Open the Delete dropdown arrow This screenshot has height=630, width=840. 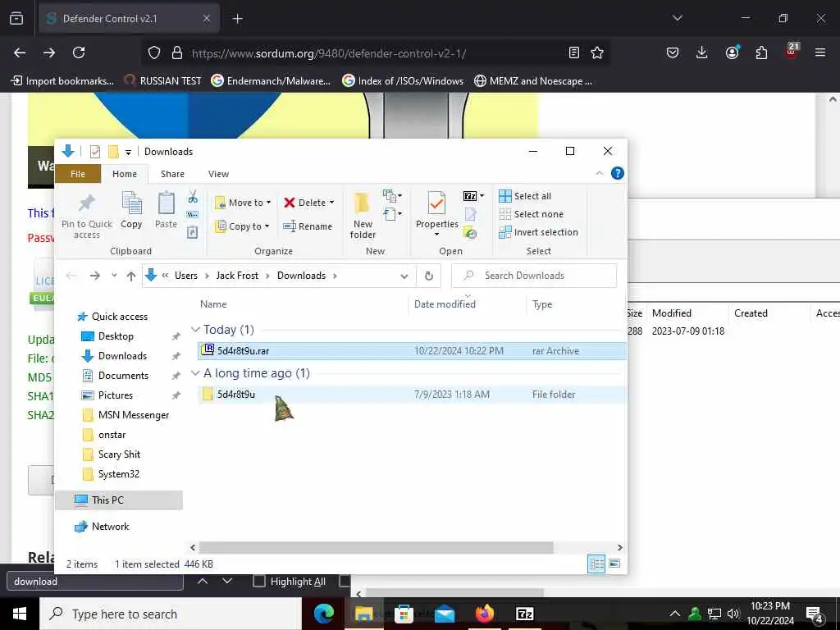pyautogui.click(x=331, y=203)
